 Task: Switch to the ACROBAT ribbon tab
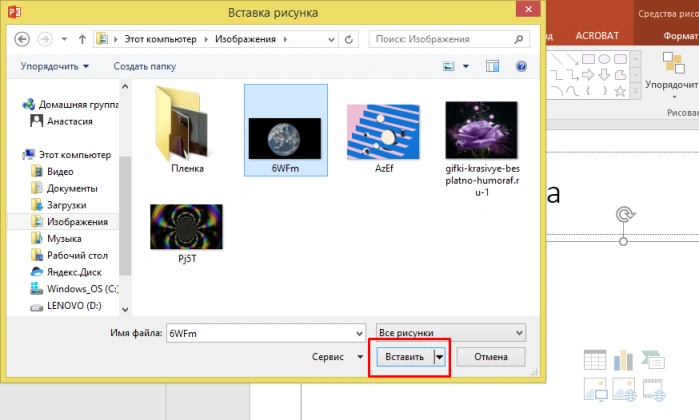point(597,36)
